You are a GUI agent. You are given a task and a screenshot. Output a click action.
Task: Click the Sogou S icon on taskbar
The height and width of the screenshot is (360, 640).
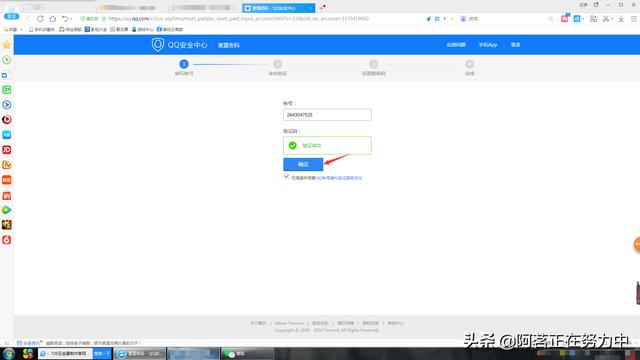click(x=27, y=353)
